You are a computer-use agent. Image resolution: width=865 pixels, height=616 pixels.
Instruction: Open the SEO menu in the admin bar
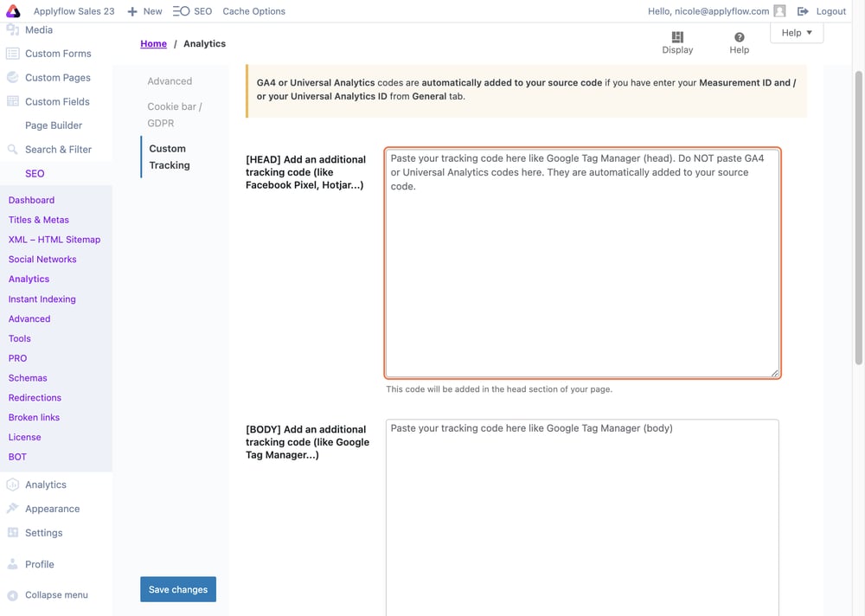point(192,11)
